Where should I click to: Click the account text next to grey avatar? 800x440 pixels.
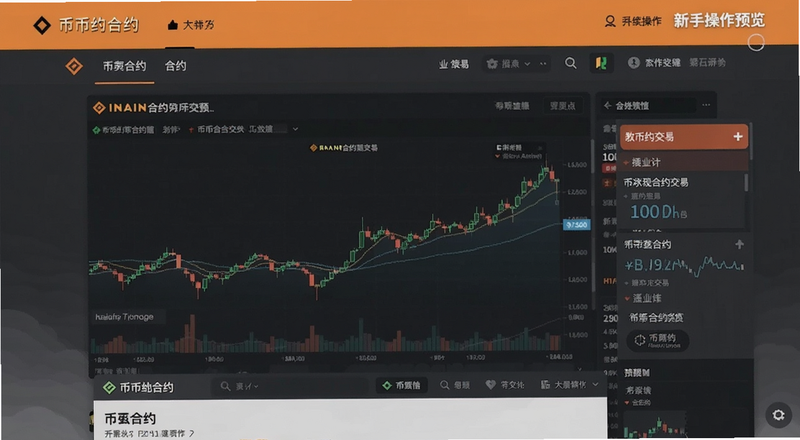pos(663,63)
